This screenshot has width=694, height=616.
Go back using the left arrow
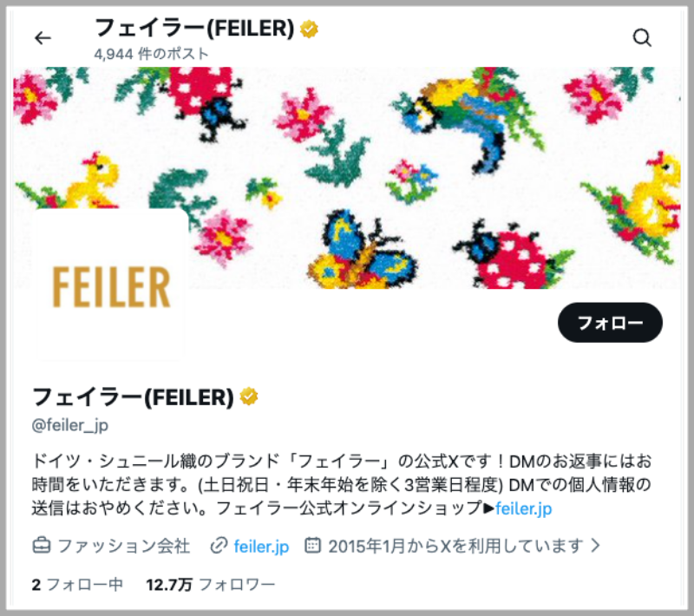pyautogui.click(x=43, y=38)
